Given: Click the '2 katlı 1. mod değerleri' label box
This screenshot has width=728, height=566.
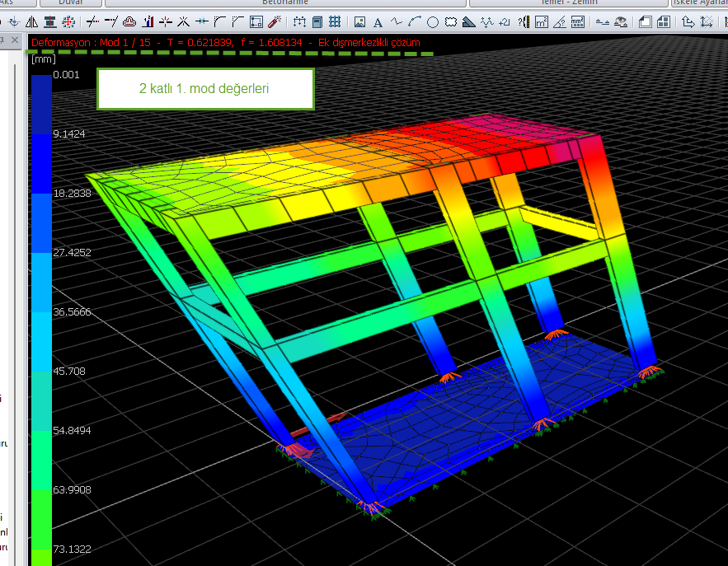Looking at the screenshot, I should pyautogui.click(x=205, y=89).
